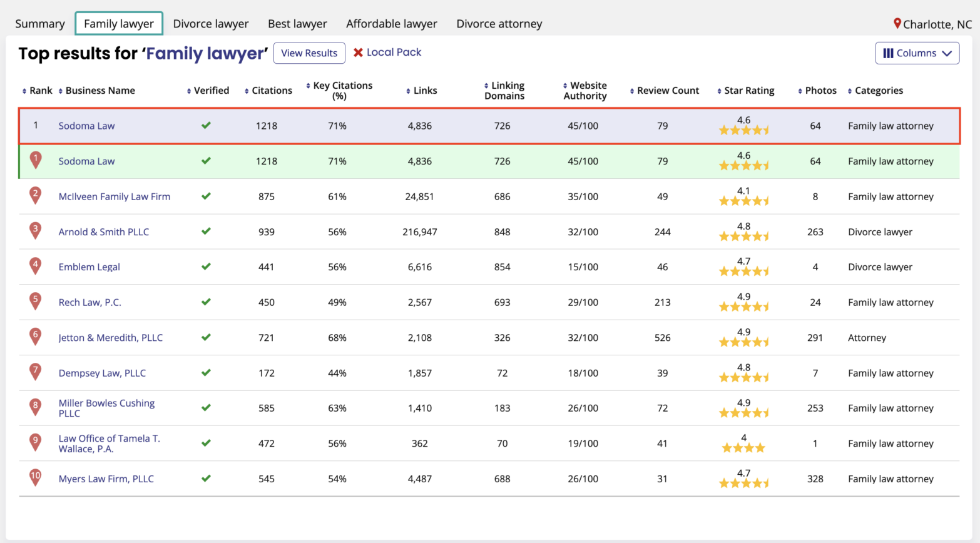Click the columns bars icon on the Columns button
This screenshot has height=543, width=980.
pyautogui.click(x=888, y=53)
